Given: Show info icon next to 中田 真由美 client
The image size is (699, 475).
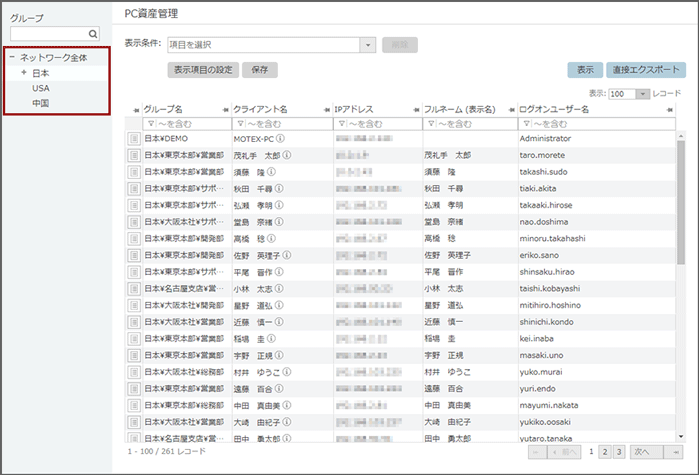Looking at the screenshot, I should tap(287, 405).
